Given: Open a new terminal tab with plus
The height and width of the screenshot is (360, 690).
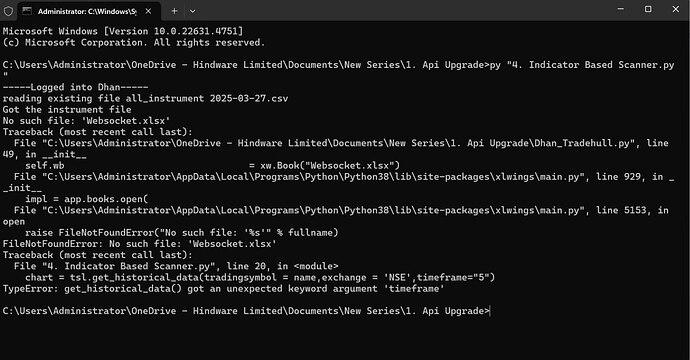Looking at the screenshot, I should pos(174,11).
